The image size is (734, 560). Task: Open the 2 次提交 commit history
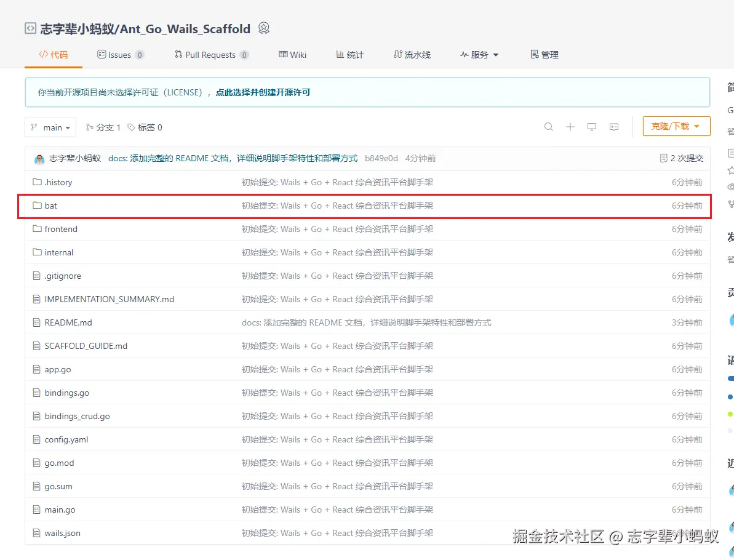pos(682,158)
